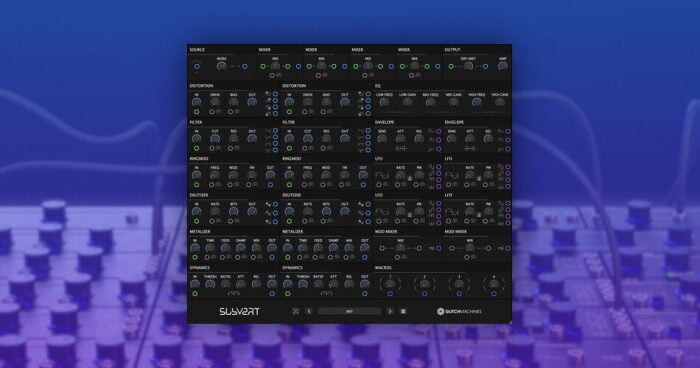The width and height of the screenshot is (700, 368).
Task: Click the first Filter RES knob
Action: [233, 139]
